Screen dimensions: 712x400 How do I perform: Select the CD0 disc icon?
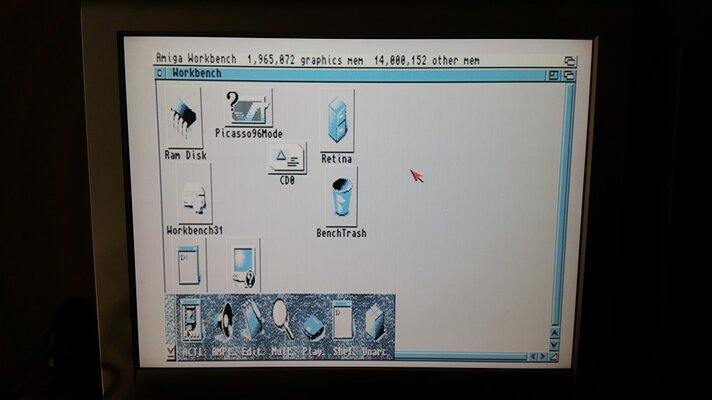[x=287, y=157]
